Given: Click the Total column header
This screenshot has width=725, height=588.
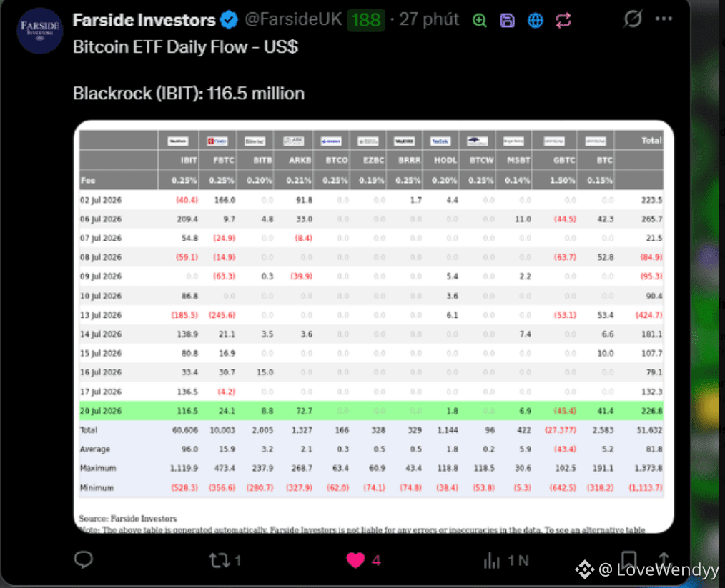Looking at the screenshot, I should (651, 141).
